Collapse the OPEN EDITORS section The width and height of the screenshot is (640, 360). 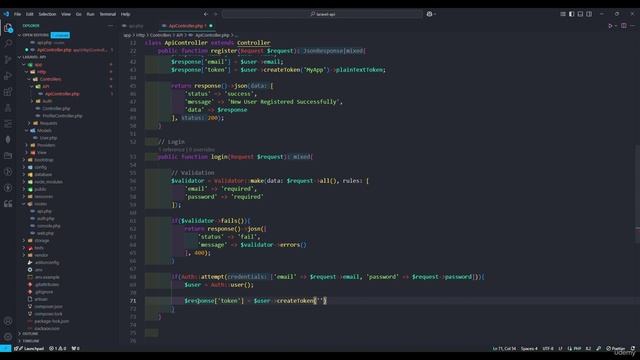point(33,35)
